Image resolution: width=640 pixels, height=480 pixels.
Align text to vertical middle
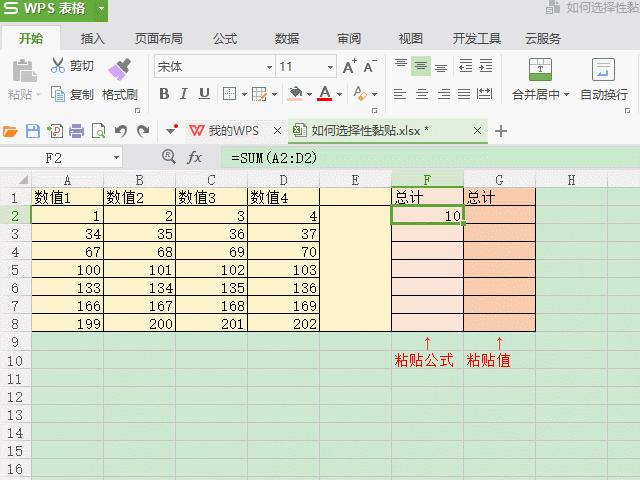click(x=421, y=66)
